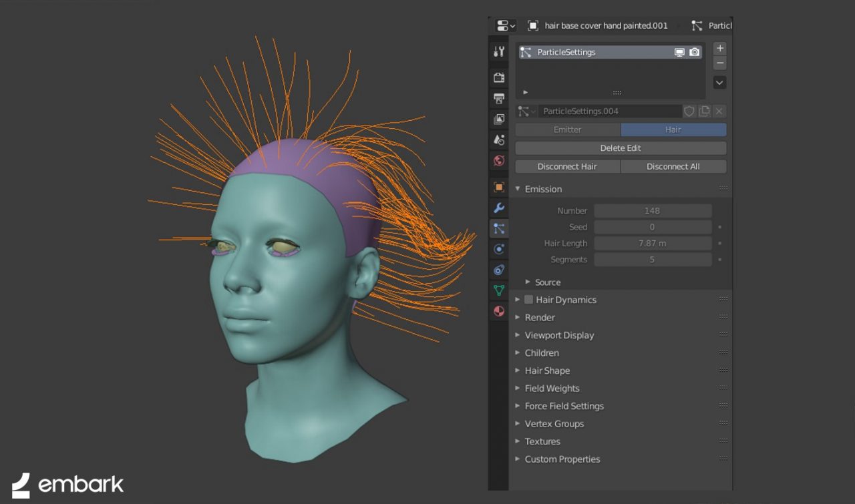
Task: Enable the Hair Dynamics checkbox
Action: (x=528, y=300)
